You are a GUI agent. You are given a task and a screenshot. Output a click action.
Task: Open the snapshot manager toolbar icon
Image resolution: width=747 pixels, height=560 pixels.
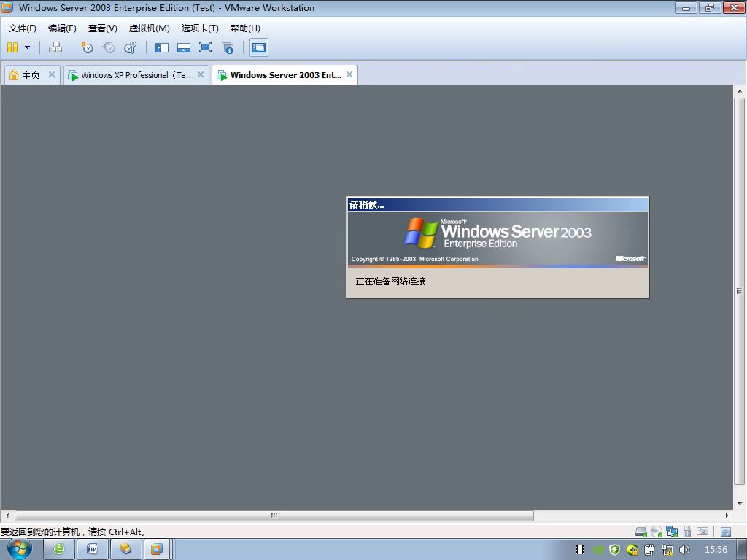131,47
